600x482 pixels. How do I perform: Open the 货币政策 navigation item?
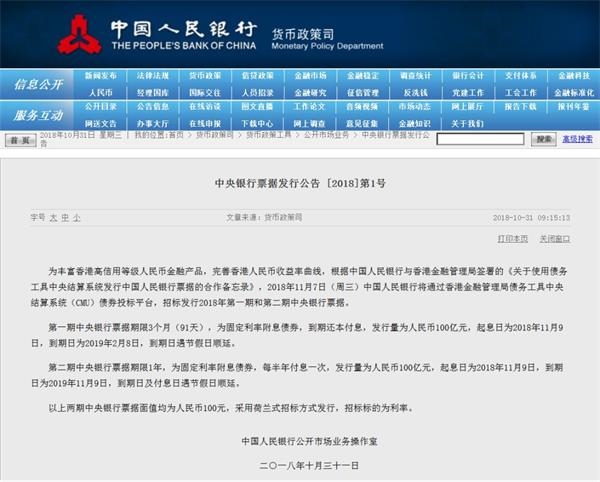click(x=204, y=76)
